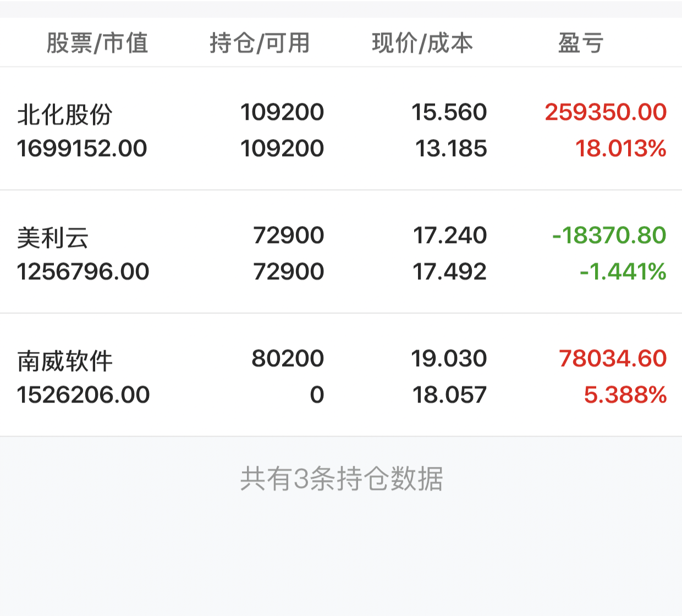Tap 美利云 market value 1256796.00
The width and height of the screenshot is (682, 616).
pos(83,272)
